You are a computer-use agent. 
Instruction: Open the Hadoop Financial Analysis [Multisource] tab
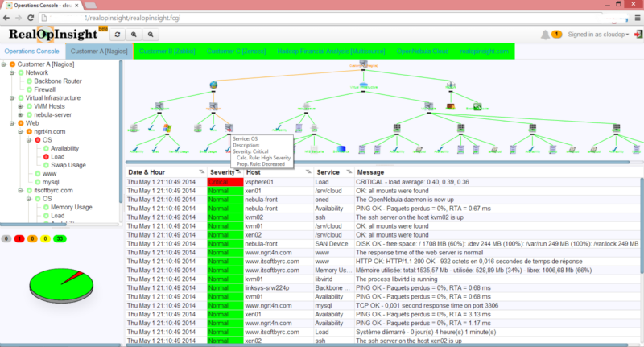(x=331, y=52)
